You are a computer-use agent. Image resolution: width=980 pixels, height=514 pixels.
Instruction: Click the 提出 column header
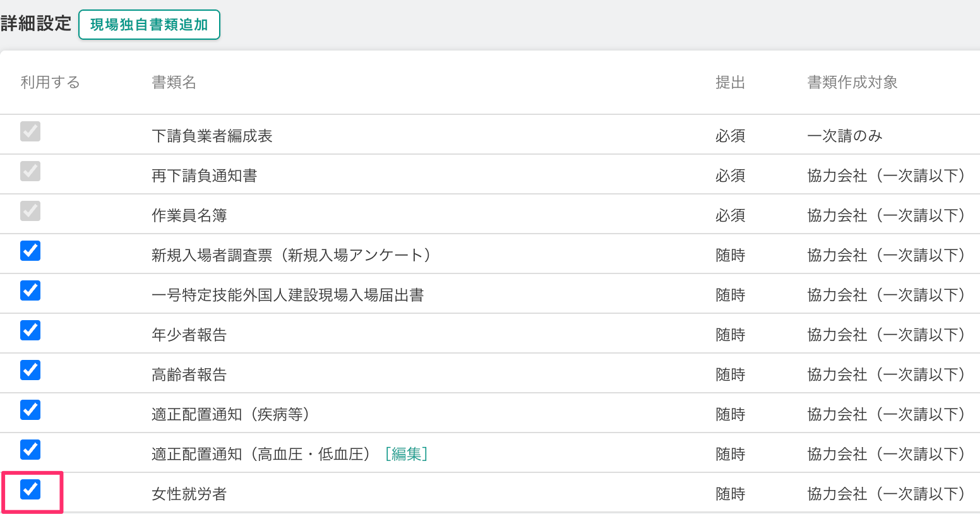(730, 82)
